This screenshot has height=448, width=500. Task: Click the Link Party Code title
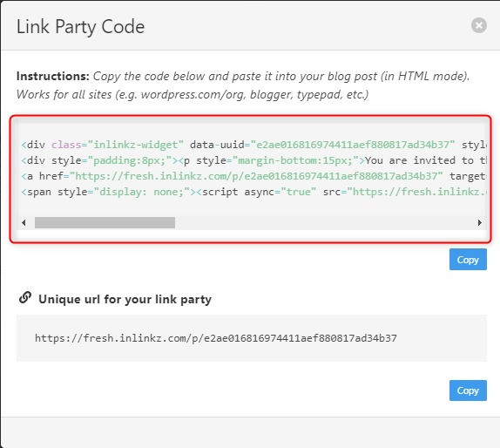80,26
